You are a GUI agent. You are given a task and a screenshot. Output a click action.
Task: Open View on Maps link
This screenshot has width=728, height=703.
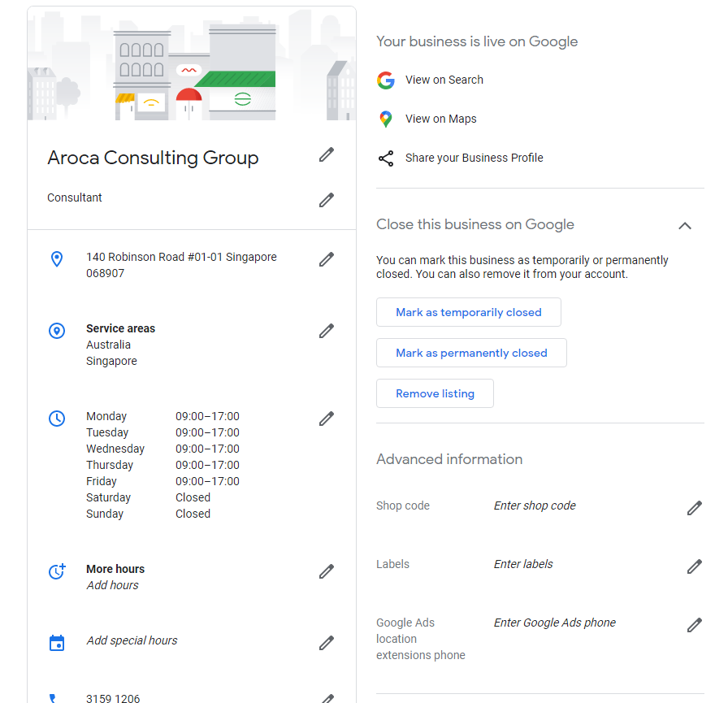pyautogui.click(x=440, y=119)
